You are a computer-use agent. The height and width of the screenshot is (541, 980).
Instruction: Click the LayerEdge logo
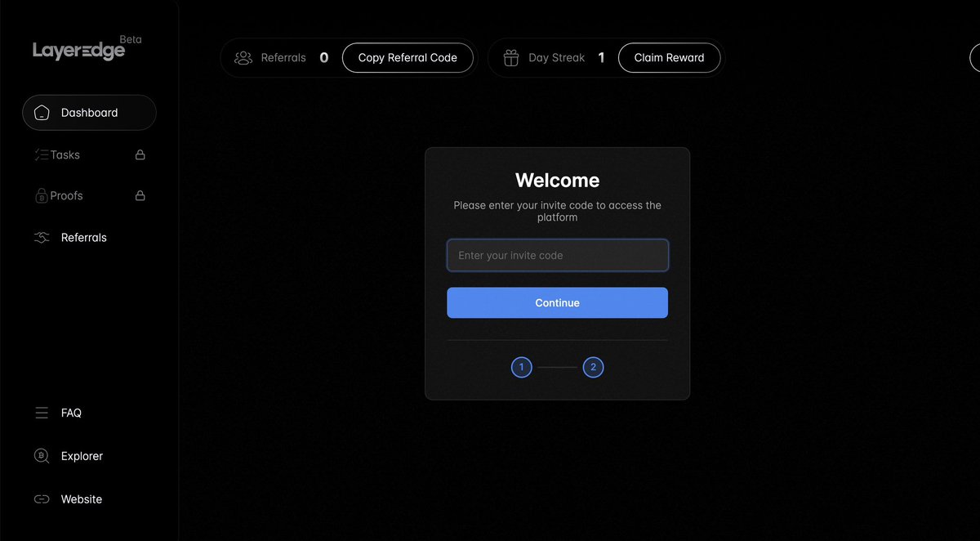(x=78, y=50)
